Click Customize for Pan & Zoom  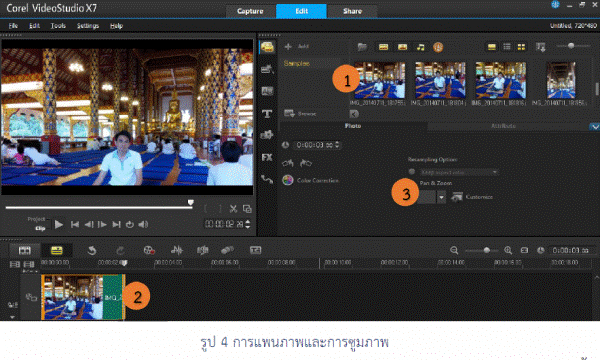coord(472,197)
